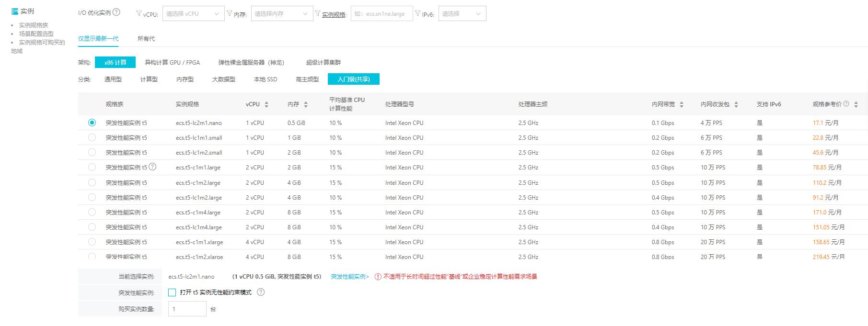Select 弹性裸金属服务器 (神龙) architecture
This screenshot has width=868, height=326.
tap(251, 62)
